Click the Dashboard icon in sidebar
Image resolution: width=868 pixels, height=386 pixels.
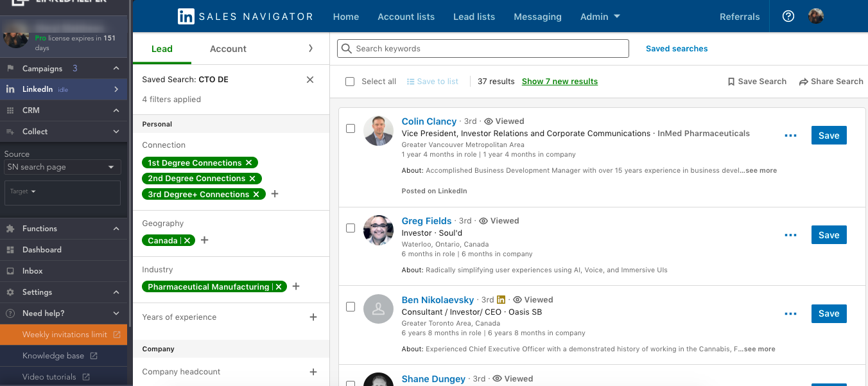(x=10, y=250)
